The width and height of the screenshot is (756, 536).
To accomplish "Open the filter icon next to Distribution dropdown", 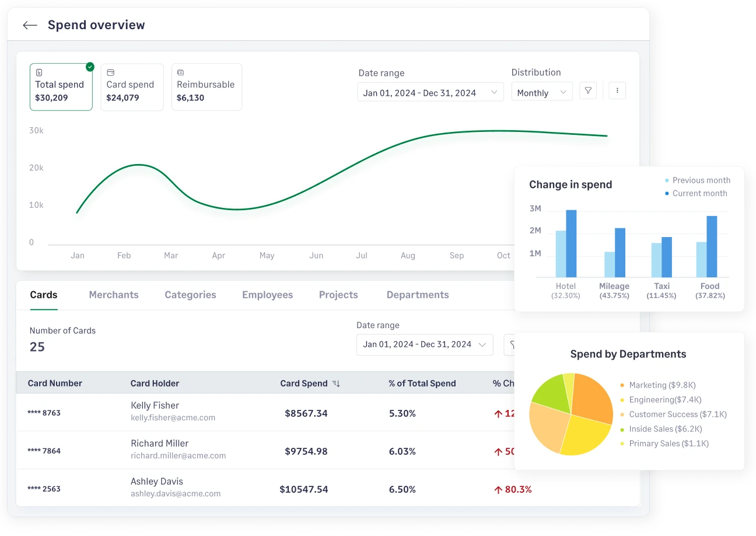I will coord(588,91).
